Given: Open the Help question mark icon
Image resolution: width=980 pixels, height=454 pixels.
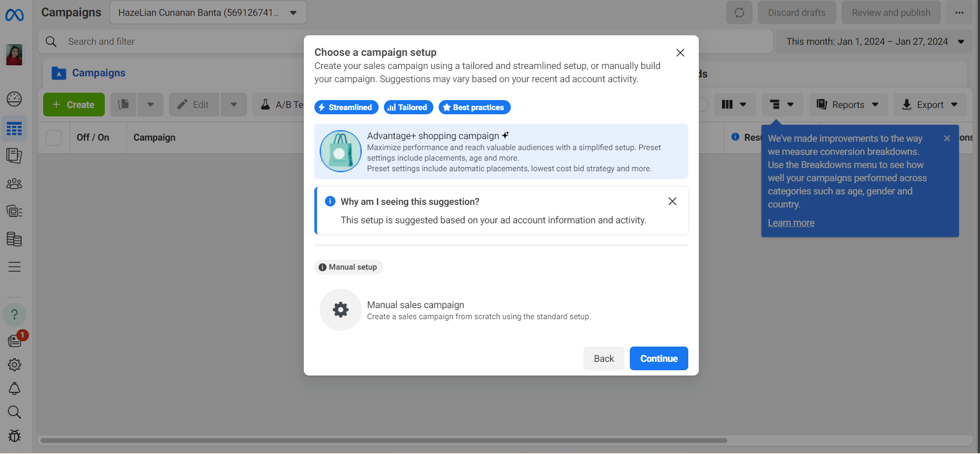Looking at the screenshot, I should pyautogui.click(x=14, y=314).
